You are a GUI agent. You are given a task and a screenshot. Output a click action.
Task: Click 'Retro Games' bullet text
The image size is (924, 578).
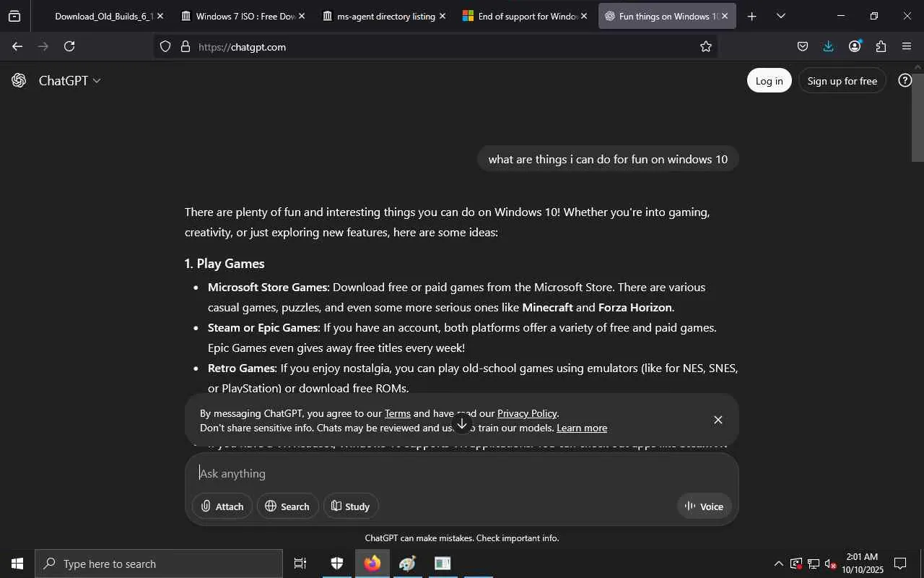(x=242, y=368)
